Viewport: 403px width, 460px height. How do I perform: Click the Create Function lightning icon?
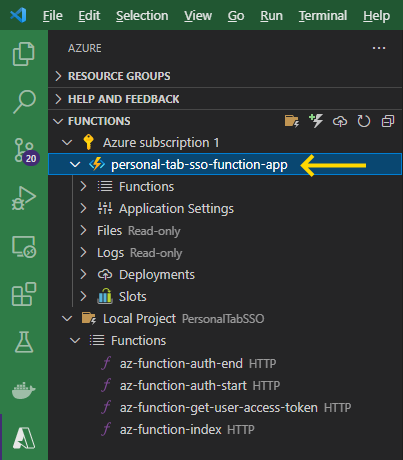coord(316,121)
